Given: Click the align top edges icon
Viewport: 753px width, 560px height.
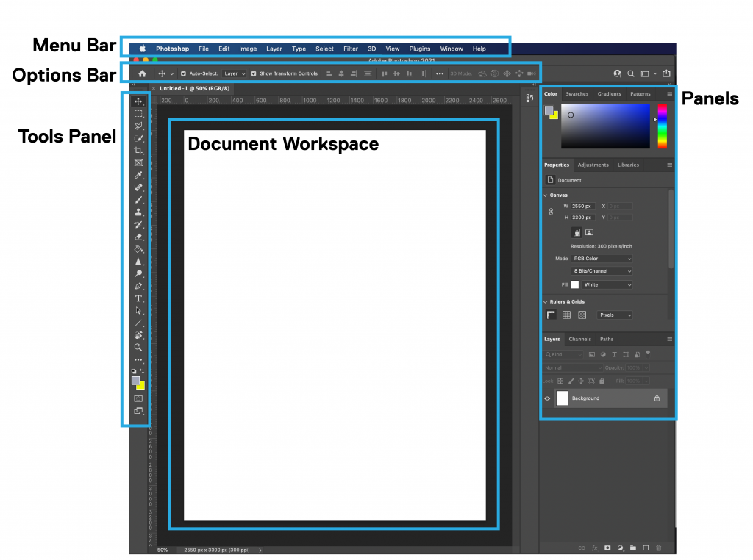Looking at the screenshot, I should tap(384, 73).
